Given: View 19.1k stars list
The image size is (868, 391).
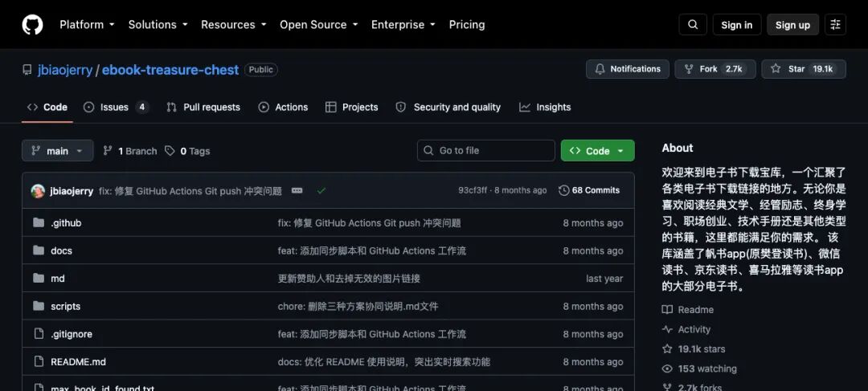Looking at the screenshot, I should [694, 349].
